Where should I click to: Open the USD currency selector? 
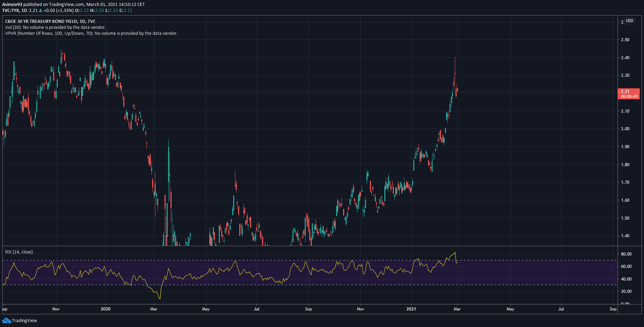[x=629, y=21]
